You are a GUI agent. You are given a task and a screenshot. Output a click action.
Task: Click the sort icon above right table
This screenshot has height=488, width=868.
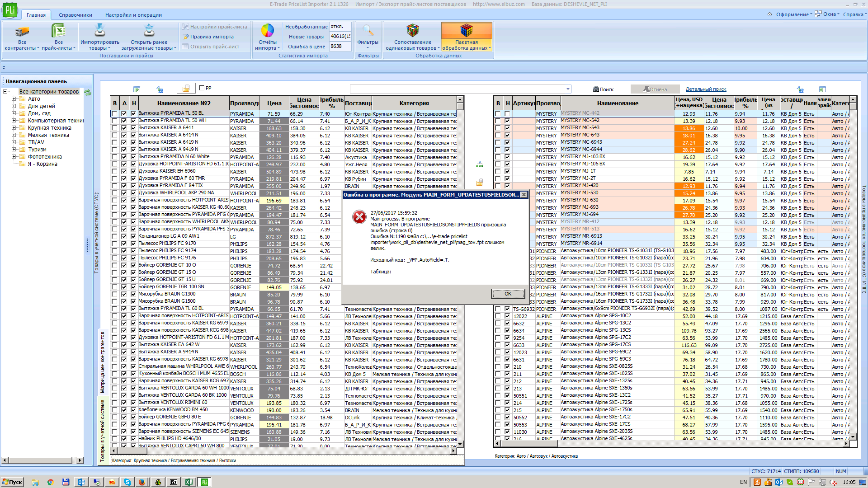[x=801, y=89]
